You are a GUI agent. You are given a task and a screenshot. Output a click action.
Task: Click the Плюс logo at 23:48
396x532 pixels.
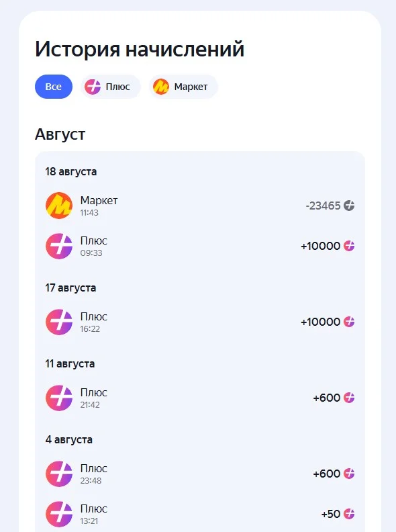click(x=59, y=474)
